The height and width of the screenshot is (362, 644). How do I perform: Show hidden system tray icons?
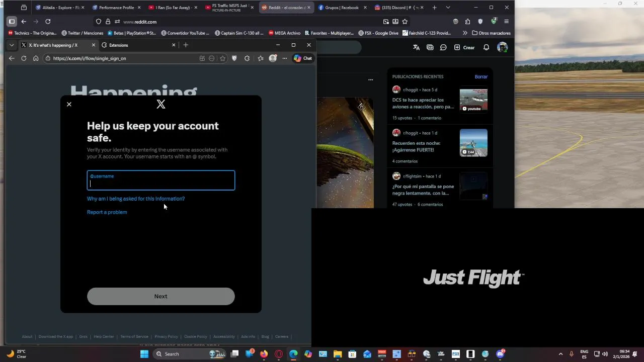[561, 354]
